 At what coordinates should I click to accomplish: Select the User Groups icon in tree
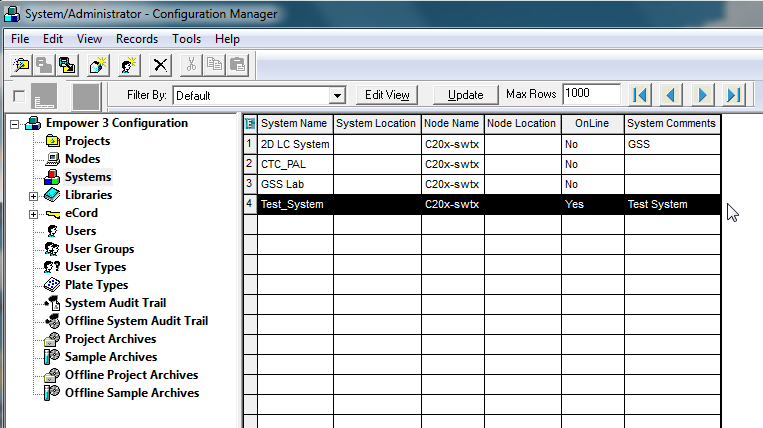coord(52,249)
